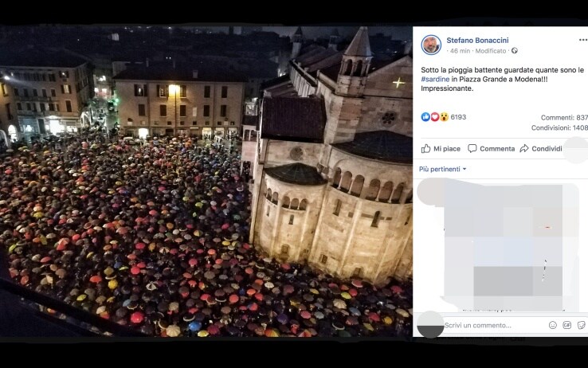This screenshot has width=588, height=368.
Task: Like the post with Mi piace
Action: (441, 149)
